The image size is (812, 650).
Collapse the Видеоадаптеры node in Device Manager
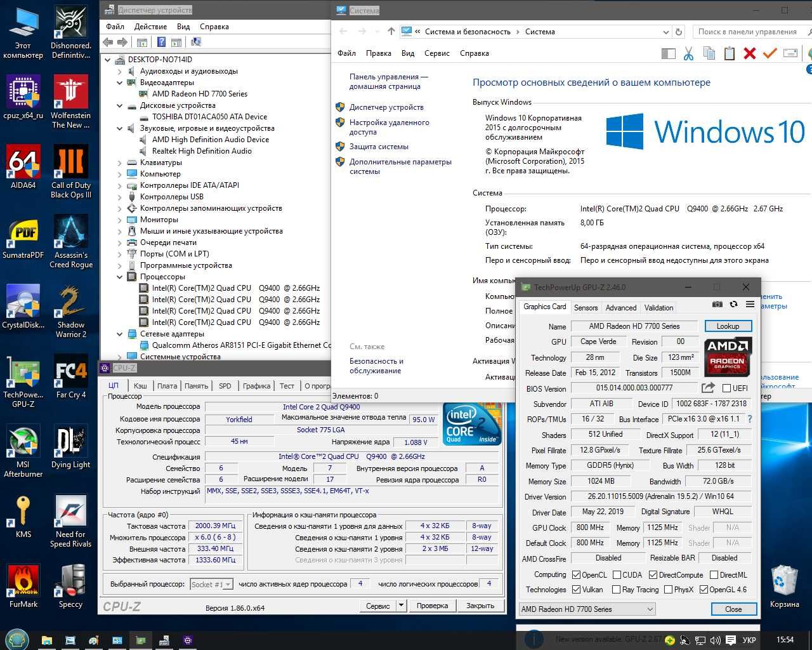(x=119, y=83)
